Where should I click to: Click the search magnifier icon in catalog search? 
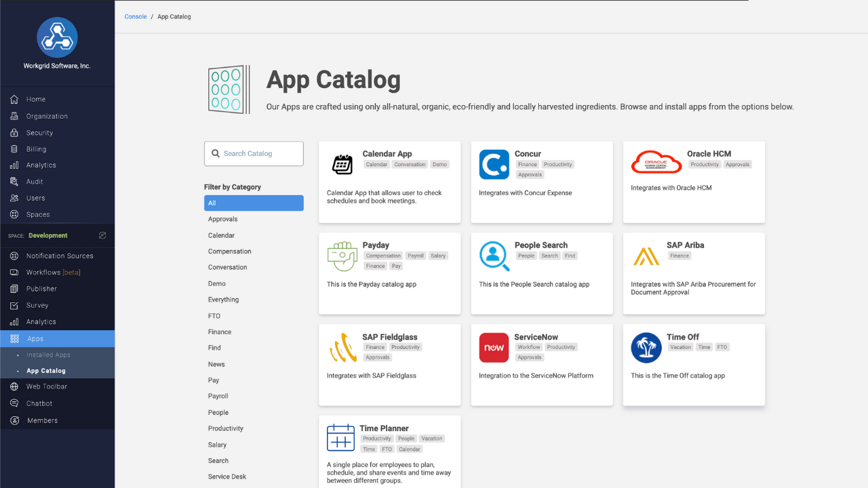tap(216, 154)
